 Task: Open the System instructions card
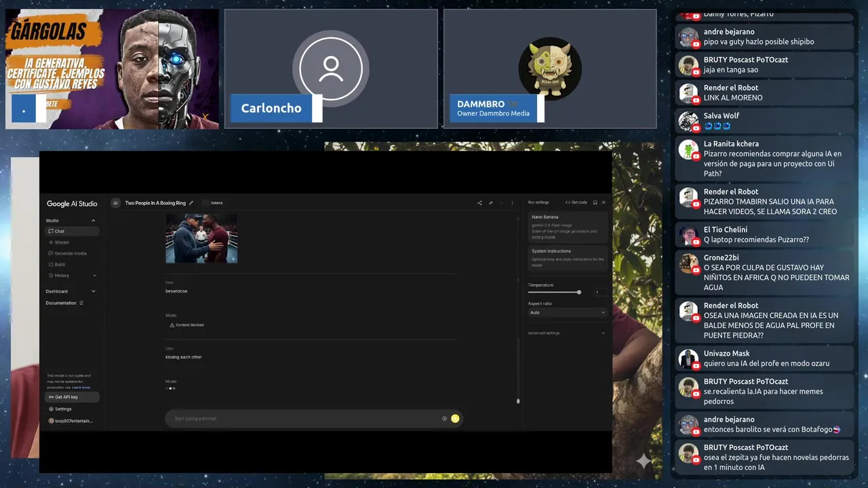(x=568, y=258)
